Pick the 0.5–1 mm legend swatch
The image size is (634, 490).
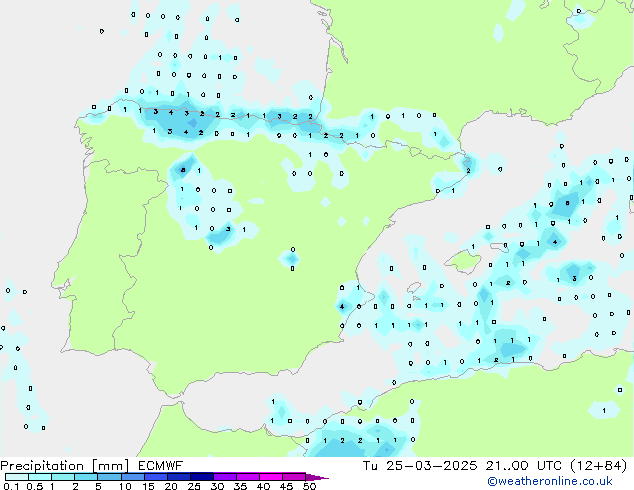click(40, 477)
